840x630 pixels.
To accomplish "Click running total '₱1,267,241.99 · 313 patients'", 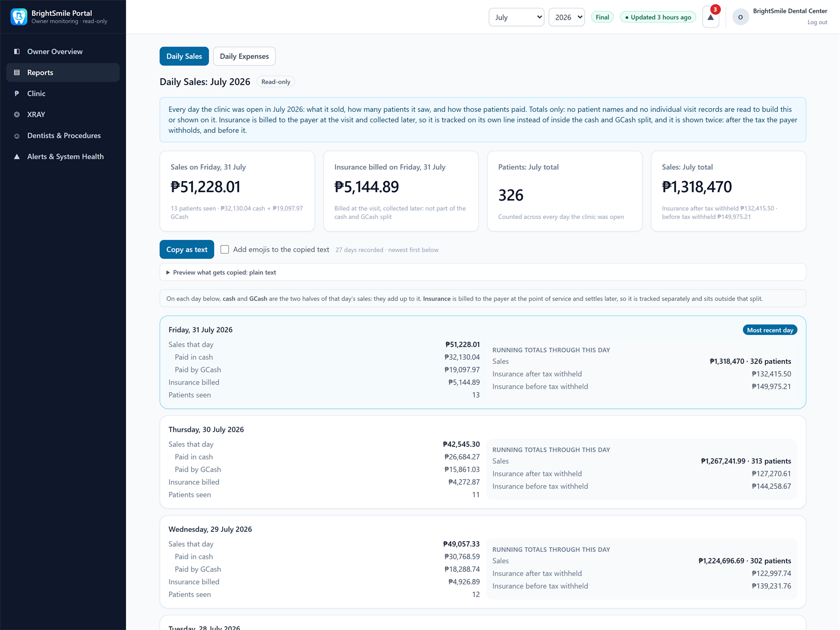I will click(746, 461).
